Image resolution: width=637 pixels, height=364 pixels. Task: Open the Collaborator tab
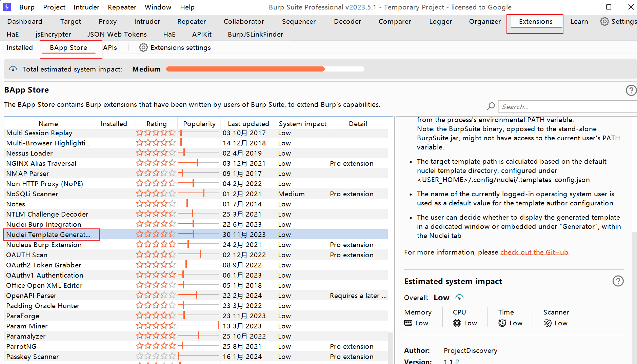[x=244, y=21]
